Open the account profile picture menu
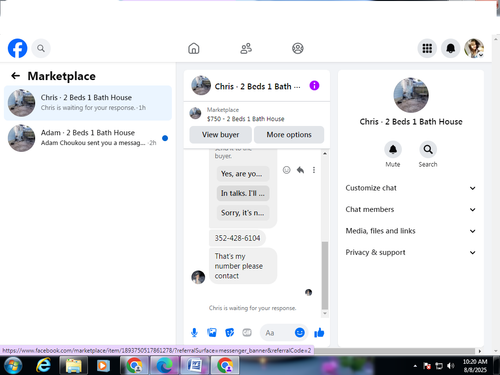The height and width of the screenshot is (375, 500). point(474,48)
